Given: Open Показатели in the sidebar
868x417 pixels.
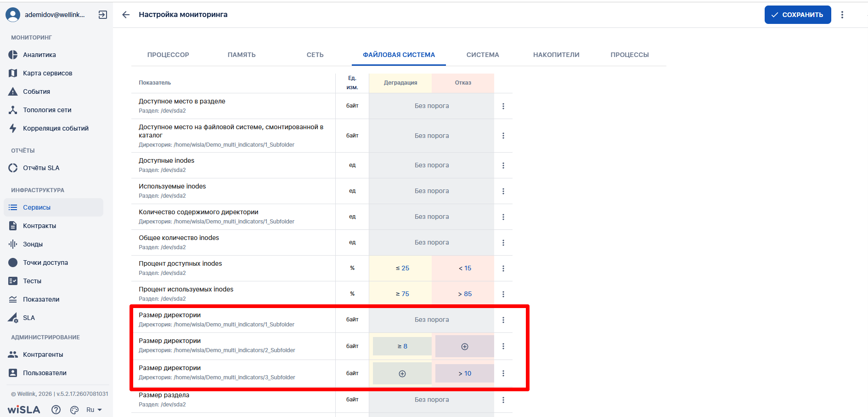Looking at the screenshot, I should click(x=53, y=299).
